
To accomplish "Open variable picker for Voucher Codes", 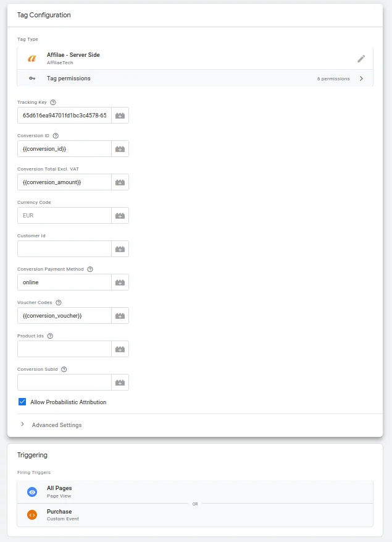I will [120, 316].
